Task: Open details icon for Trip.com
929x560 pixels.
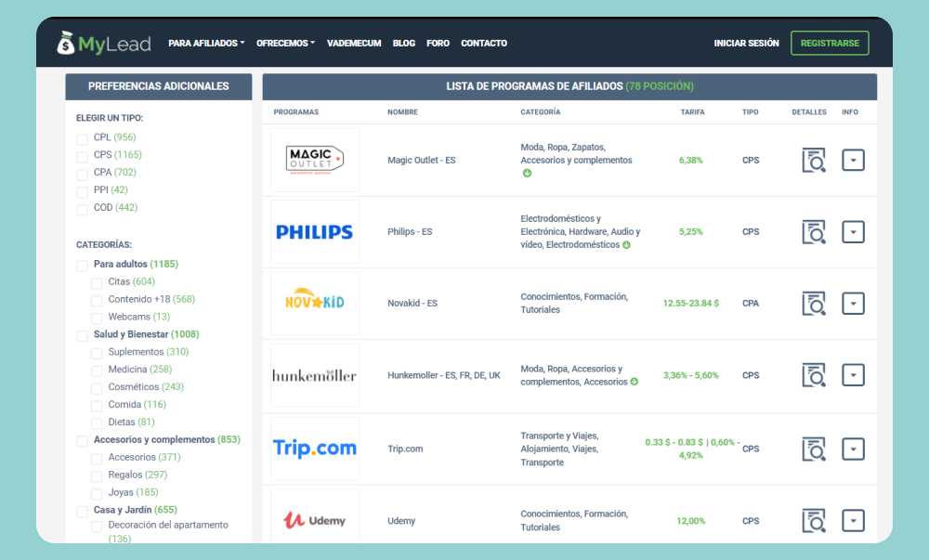Action: (x=814, y=449)
